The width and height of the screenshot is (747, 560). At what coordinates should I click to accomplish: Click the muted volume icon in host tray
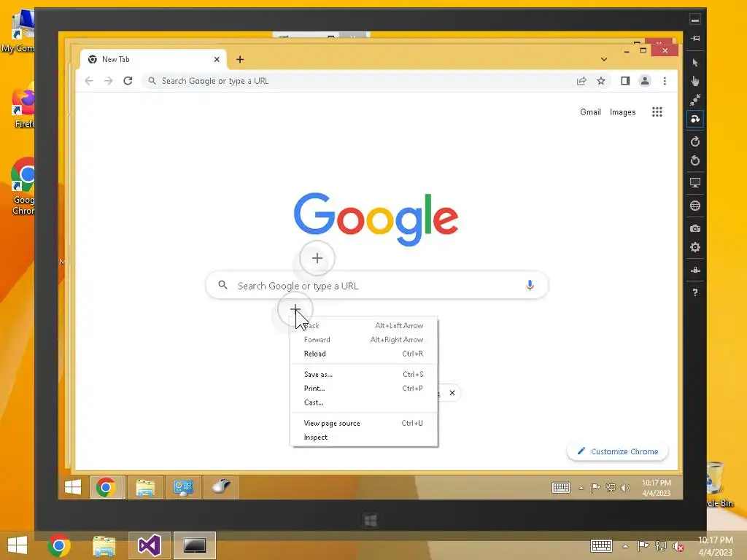click(x=678, y=546)
